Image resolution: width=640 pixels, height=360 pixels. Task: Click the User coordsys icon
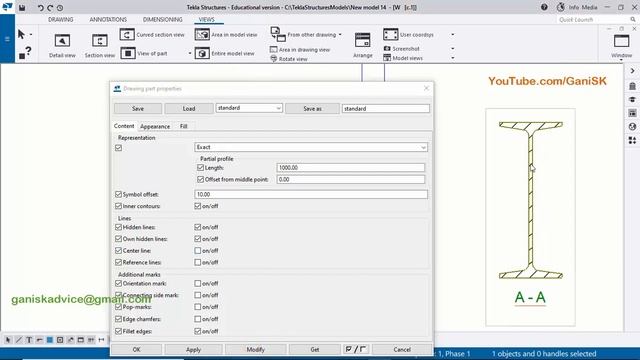[x=390, y=34]
